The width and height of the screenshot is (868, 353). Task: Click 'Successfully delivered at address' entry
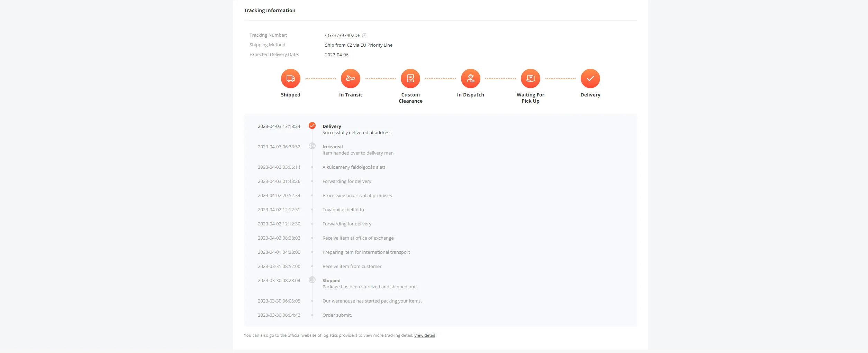[x=357, y=133]
